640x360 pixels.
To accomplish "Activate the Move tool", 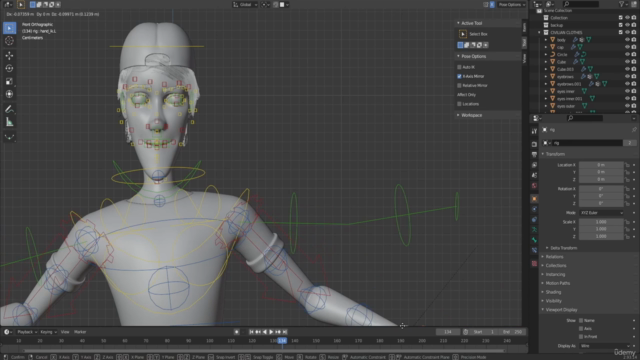I will point(9,56).
